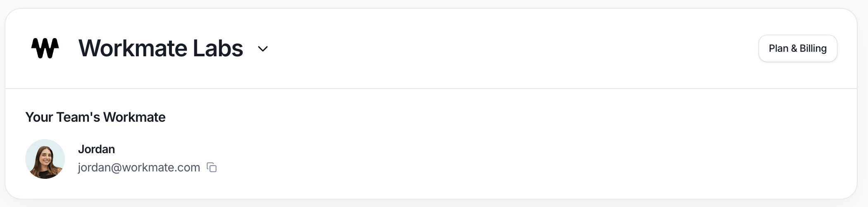Click the round avatar beside Jordan

pos(45,159)
